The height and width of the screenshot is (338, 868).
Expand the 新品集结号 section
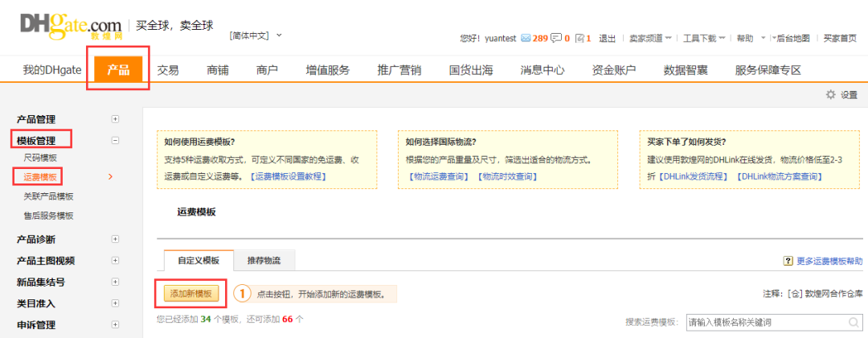point(115,282)
